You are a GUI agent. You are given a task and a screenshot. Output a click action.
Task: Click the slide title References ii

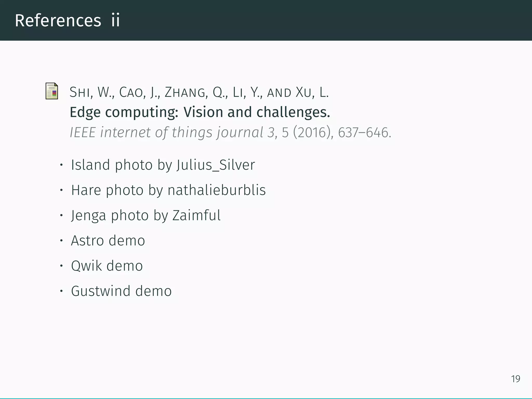coord(67,21)
